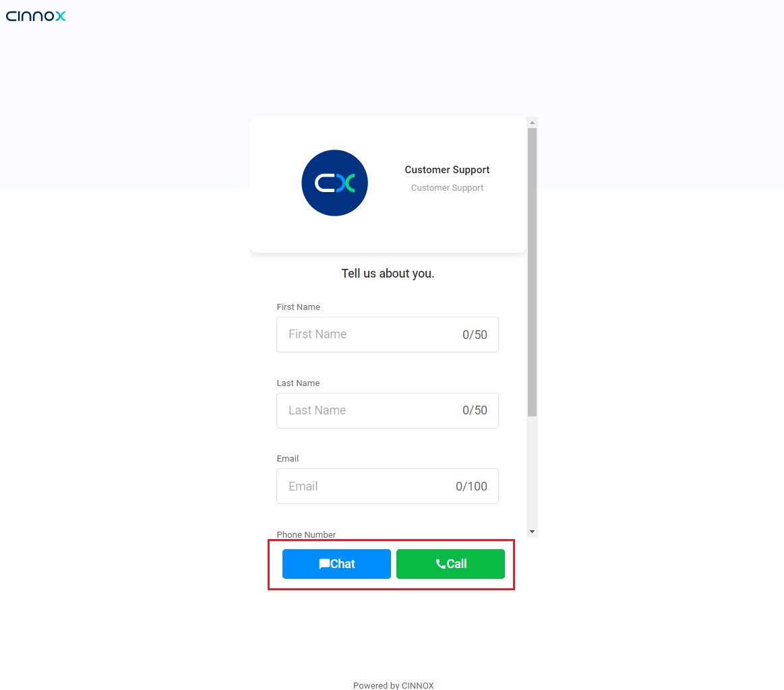Start a call with the green Call button
Screen dimensions: 784x690
[450, 563]
